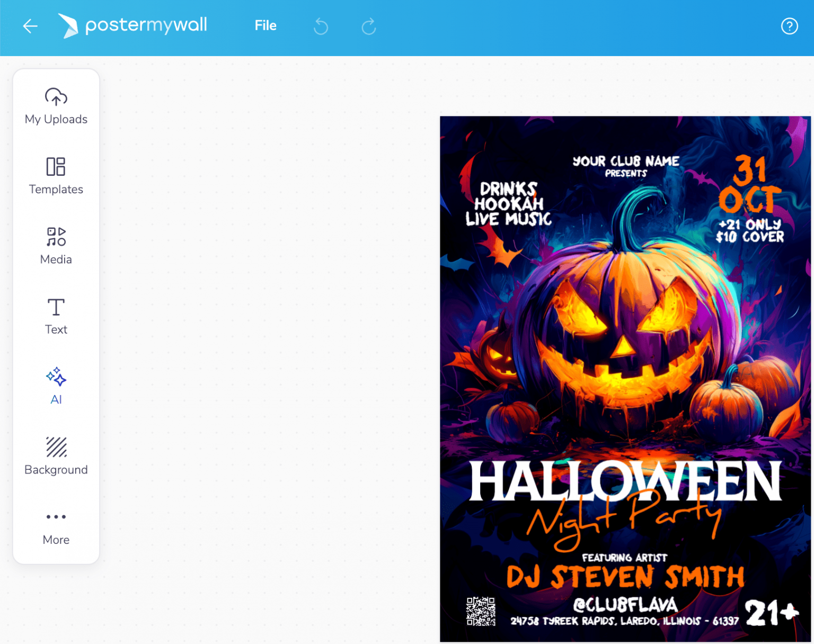814x644 pixels.
Task: Click the QR code on the poster
Action: (x=481, y=611)
